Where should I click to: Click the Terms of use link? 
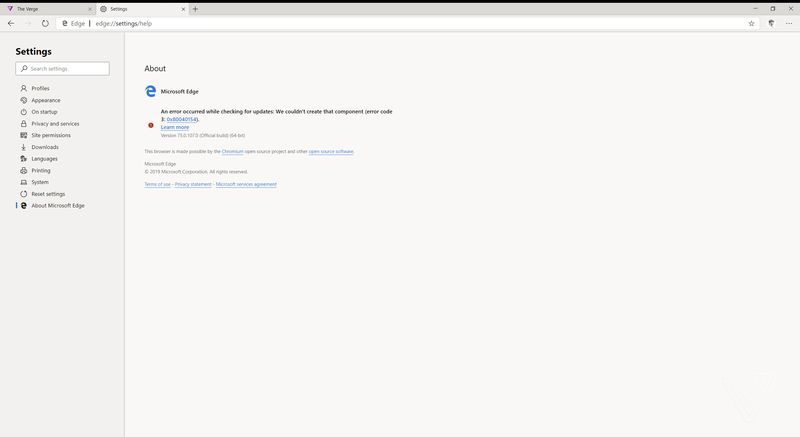(157, 184)
